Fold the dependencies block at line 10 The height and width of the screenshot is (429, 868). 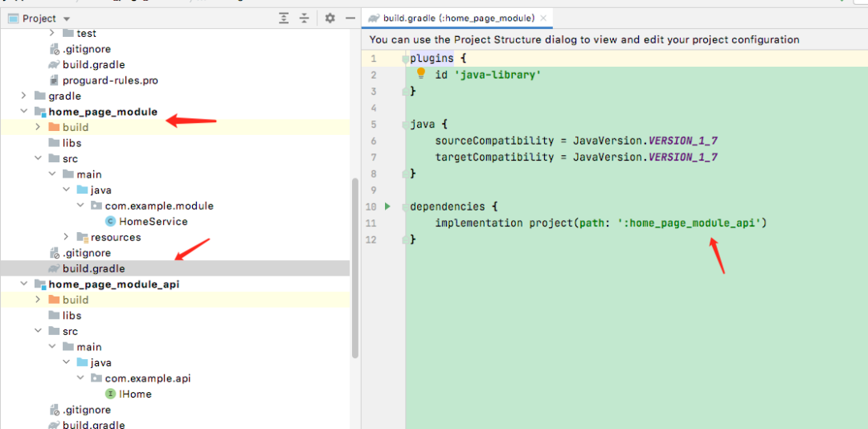[405, 207]
